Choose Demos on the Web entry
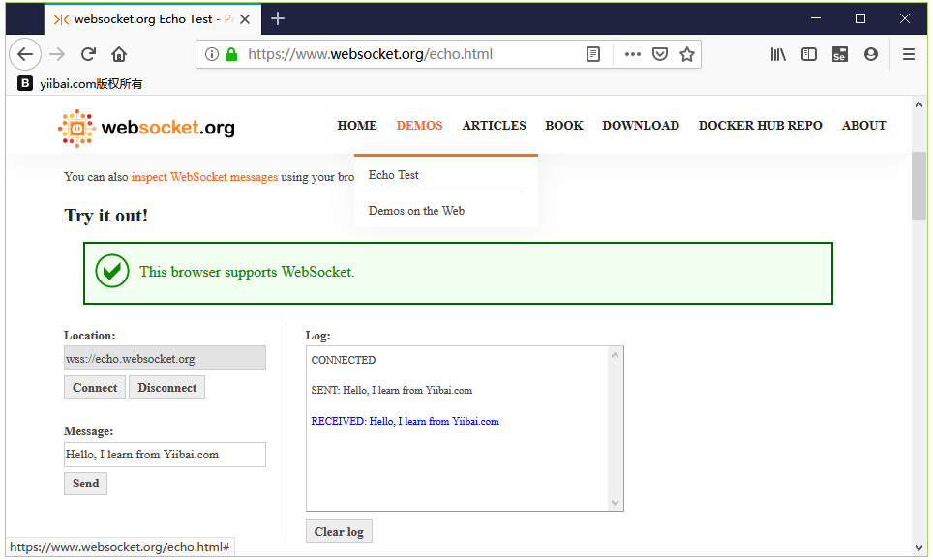The width and height of the screenshot is (933, 560). click(x=416, y=211)
